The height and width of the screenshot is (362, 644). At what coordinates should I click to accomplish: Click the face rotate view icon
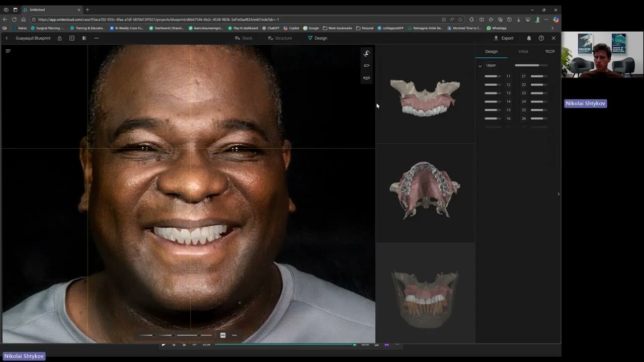pos(366,53)
